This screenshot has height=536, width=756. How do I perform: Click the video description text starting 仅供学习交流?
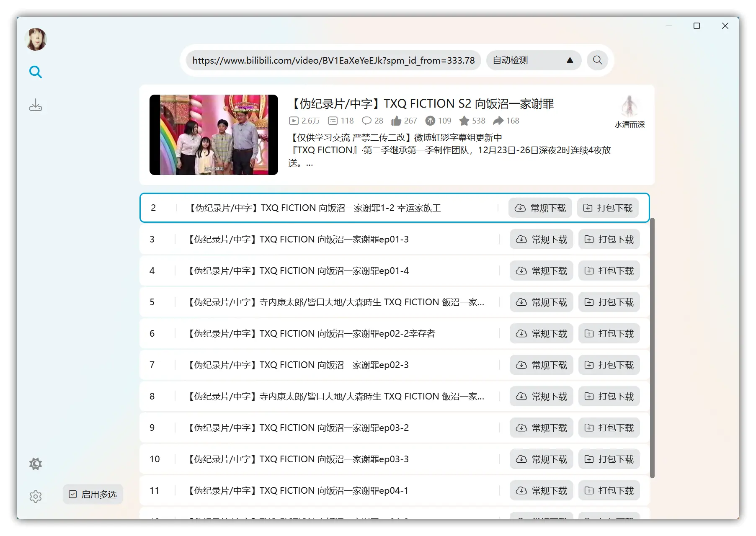pyautogui.click(x=449, y=150)
